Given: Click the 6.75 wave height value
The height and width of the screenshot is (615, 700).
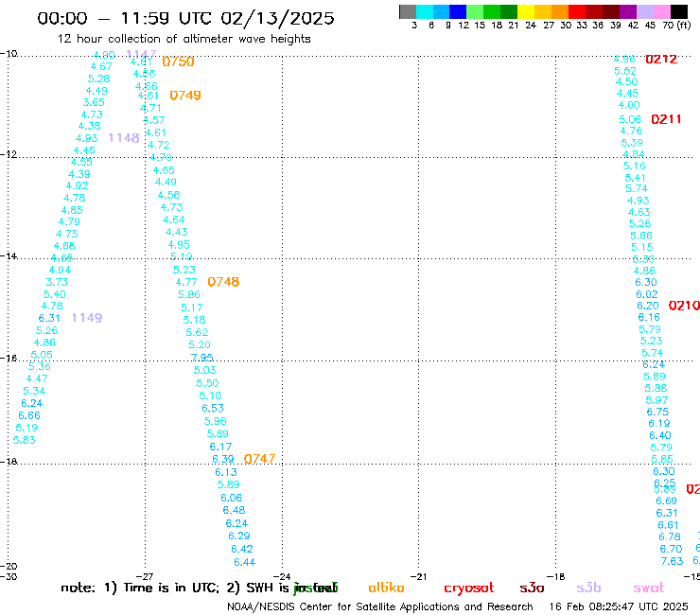Looking at the screenshot, I should point(657,412).
